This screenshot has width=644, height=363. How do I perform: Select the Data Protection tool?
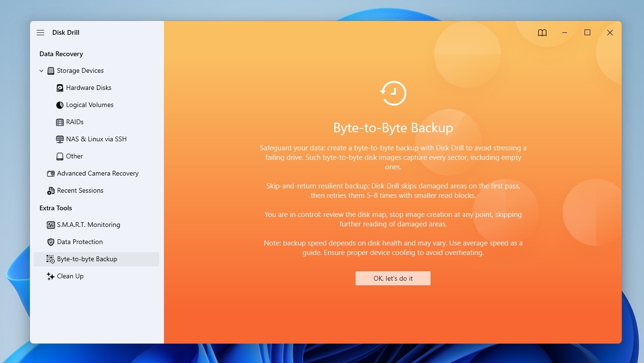pyautogui.click(x=79, y=242)
